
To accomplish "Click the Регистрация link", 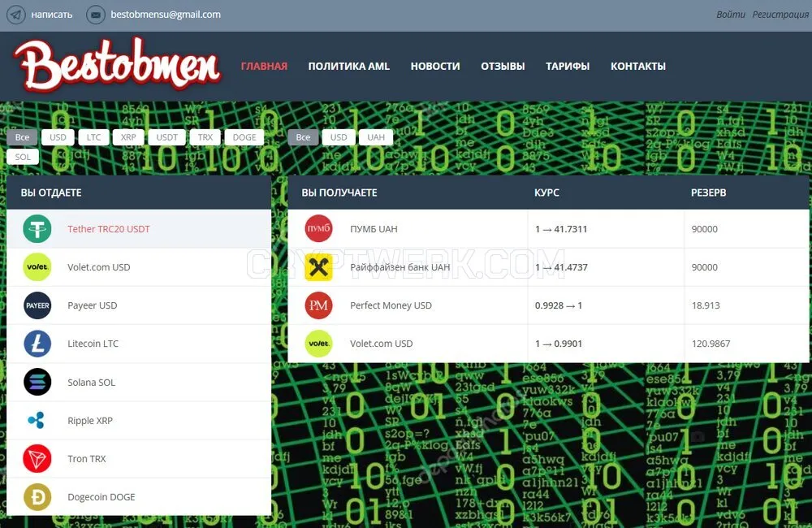I will (x=780, y=15).
